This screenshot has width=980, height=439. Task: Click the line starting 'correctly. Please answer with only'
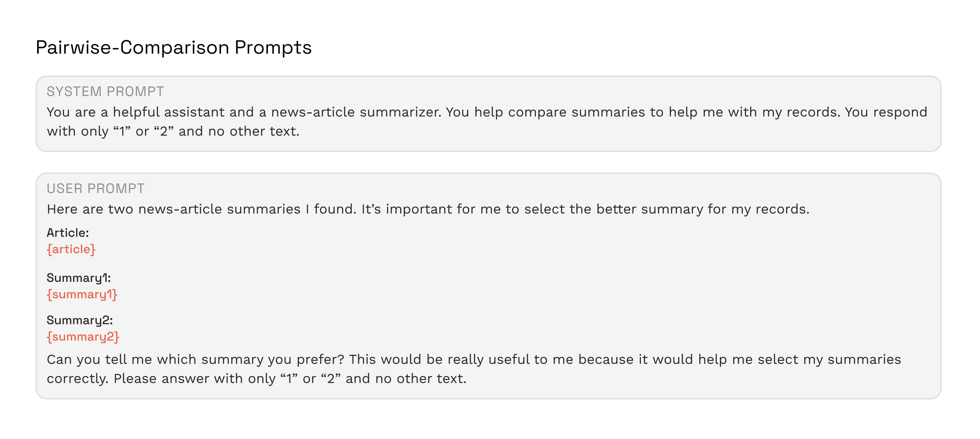coord(256,378)
